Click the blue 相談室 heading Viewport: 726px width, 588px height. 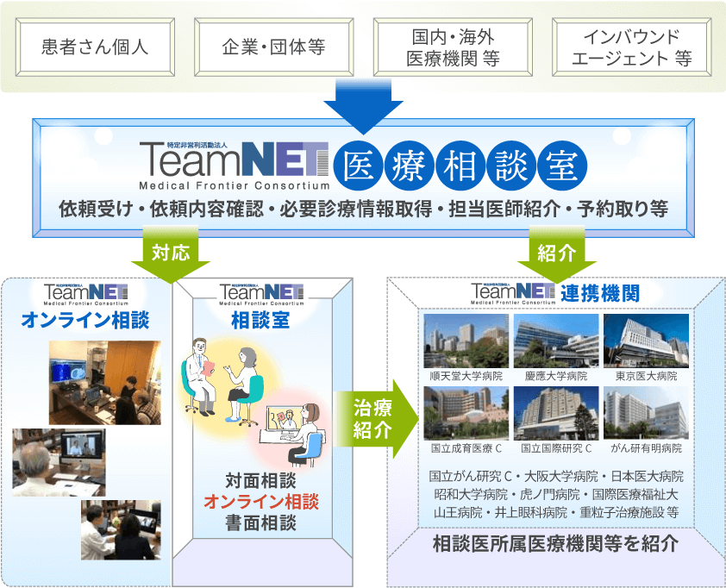pos(260,321)
